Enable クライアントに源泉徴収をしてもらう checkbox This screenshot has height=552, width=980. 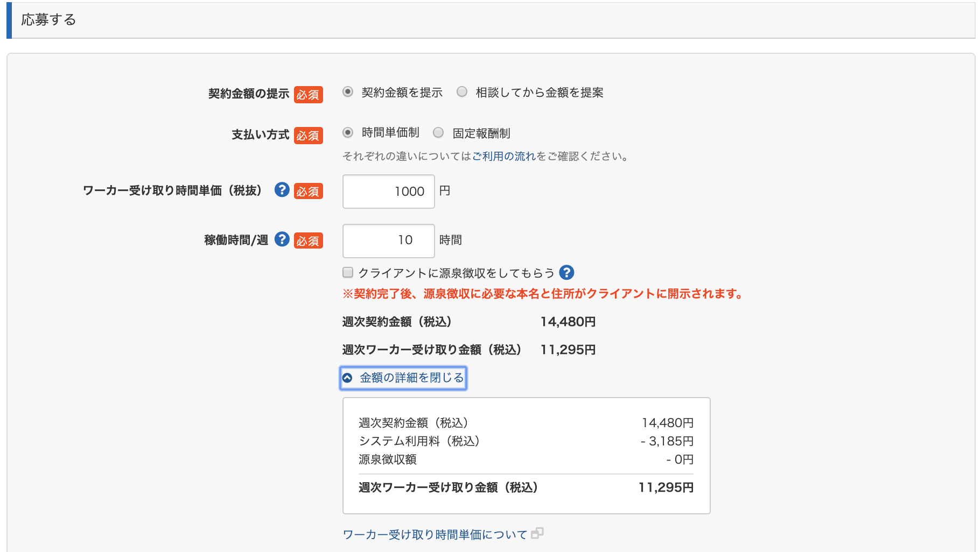pos(348,273)
